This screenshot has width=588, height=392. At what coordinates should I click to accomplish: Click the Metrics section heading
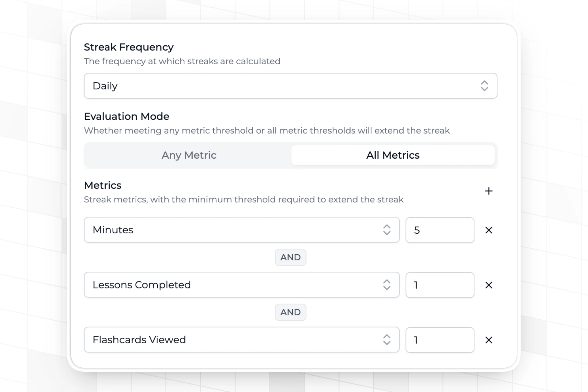103,185
